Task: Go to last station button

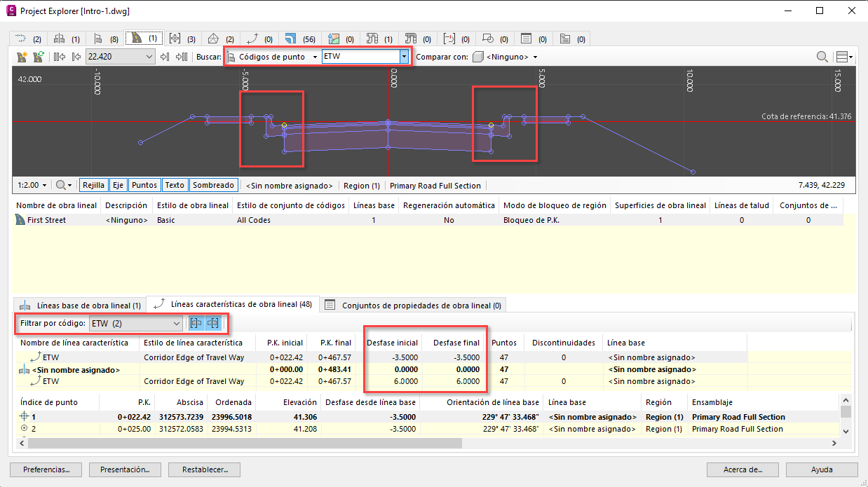Action: pos(182,57)
